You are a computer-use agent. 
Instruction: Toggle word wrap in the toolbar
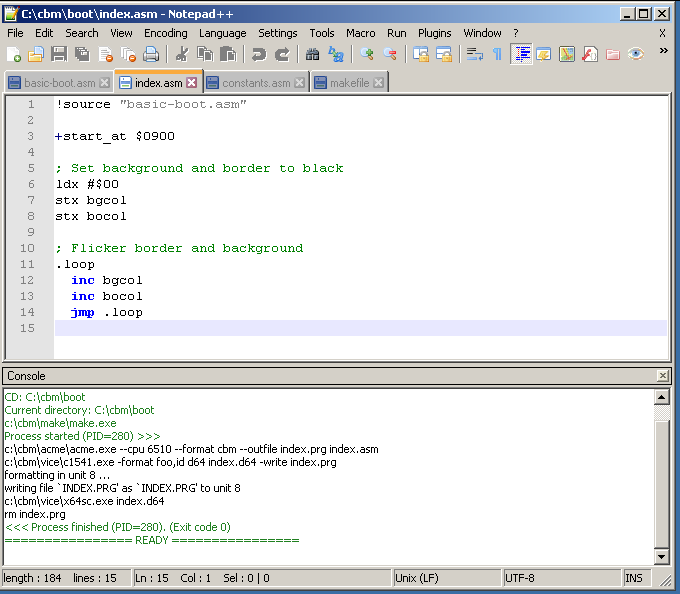click(474, 55)
